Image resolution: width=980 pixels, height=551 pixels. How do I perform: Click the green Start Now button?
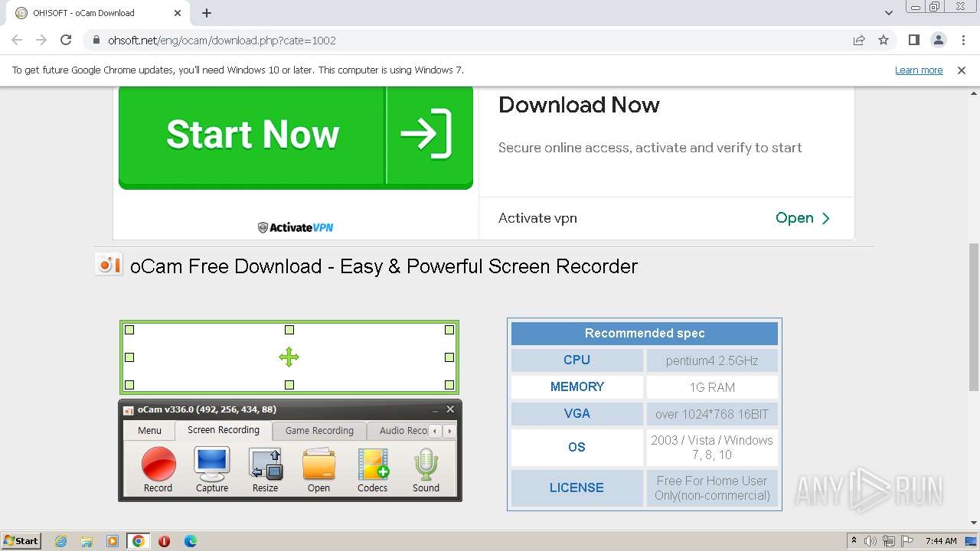pyautogui.click(x=296, y=135)
